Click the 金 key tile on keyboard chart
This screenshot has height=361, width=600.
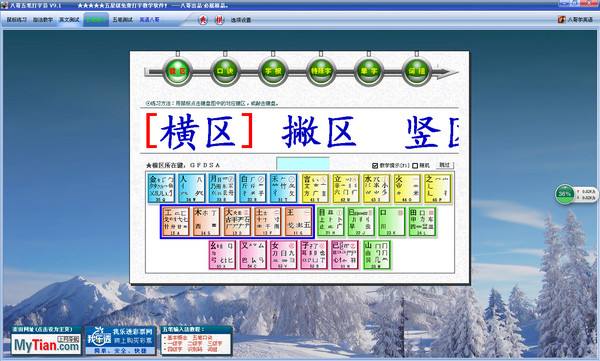click(161, 188)
